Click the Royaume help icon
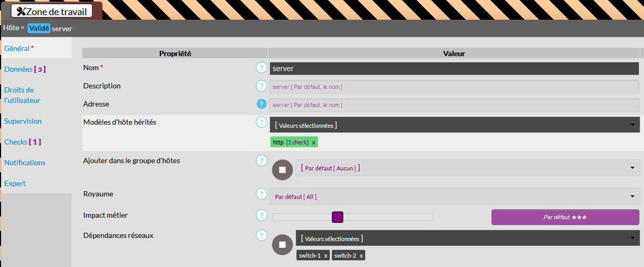644x267 pixels. tap(262, 194)
